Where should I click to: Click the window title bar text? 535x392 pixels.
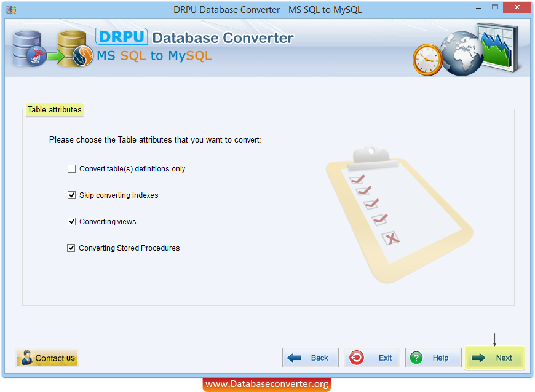pos(267,10)
